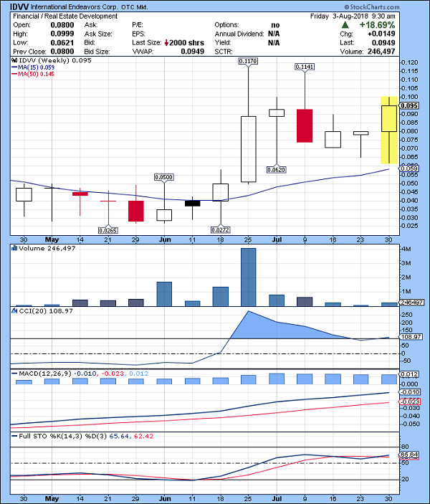Click the CCI(20) 108.97 indicator title
This screenshot has height=504, width=430.
(46, 311)
